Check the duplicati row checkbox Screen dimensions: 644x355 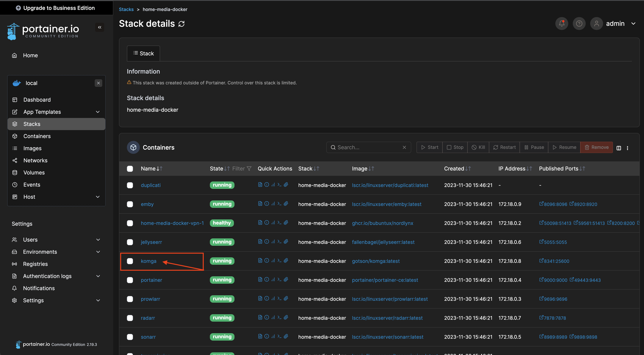[x=130, y=185]
